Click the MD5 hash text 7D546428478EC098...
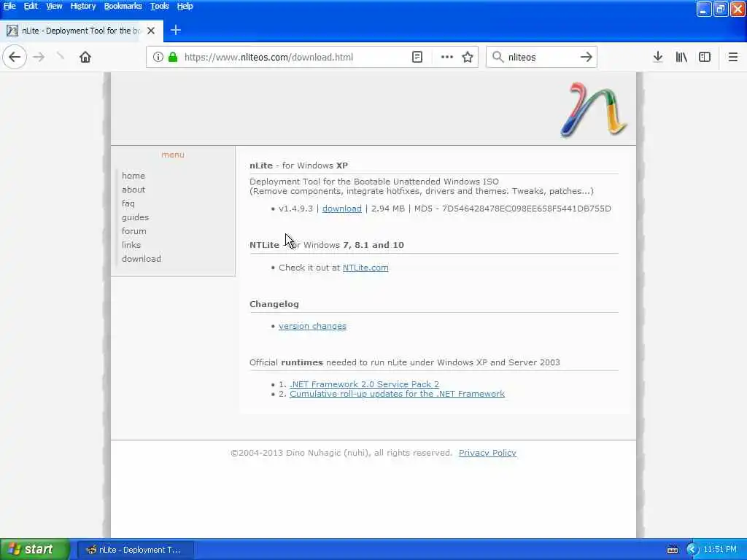 pos(527,209)
